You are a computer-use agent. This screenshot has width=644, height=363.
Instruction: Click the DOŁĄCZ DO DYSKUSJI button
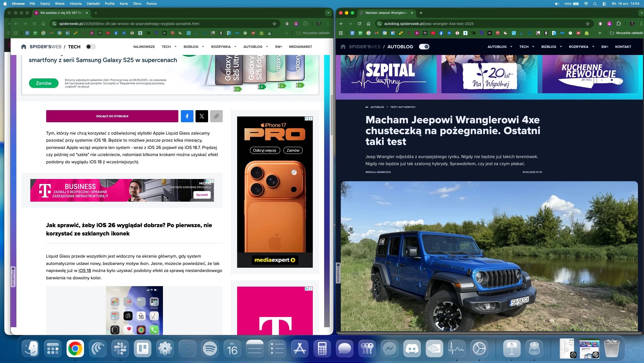[x=112, y=116]
